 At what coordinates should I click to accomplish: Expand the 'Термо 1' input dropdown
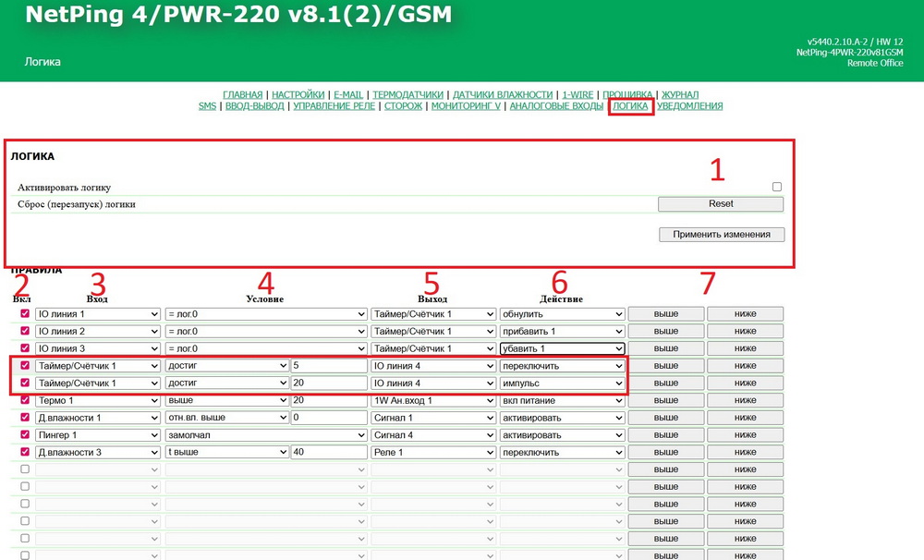pos(98,401)
